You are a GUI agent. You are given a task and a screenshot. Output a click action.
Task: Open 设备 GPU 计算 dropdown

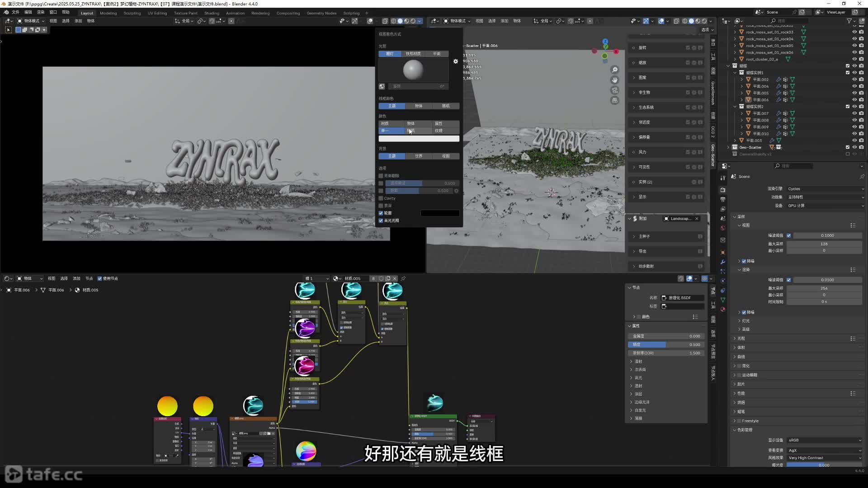point(825,206)
